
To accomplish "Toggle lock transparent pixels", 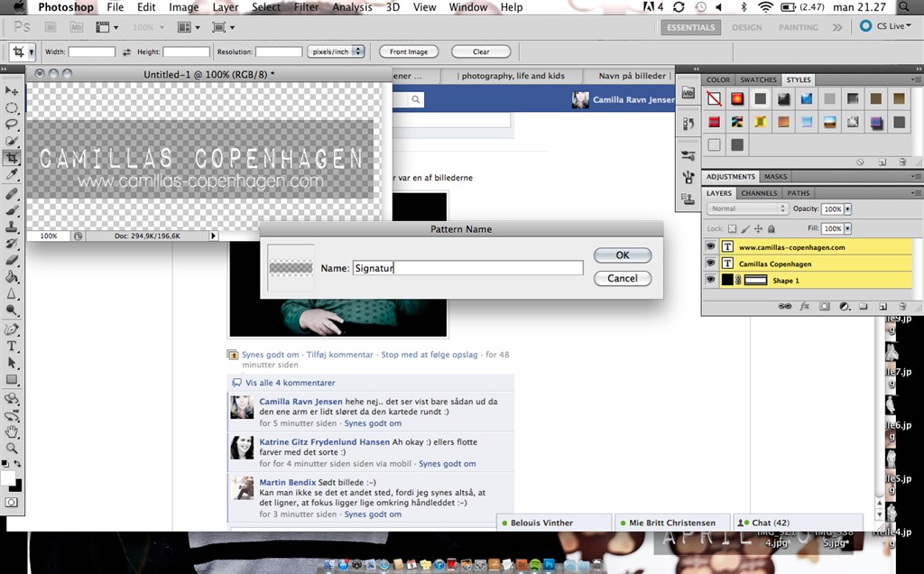I will pos(732,228).
